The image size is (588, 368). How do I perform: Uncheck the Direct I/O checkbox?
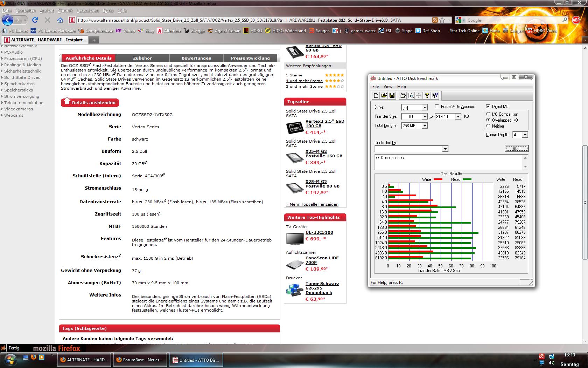(x=488, y=106)
